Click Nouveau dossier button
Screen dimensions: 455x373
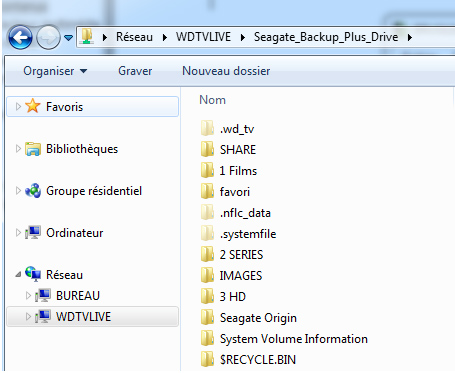coord(226,71)
